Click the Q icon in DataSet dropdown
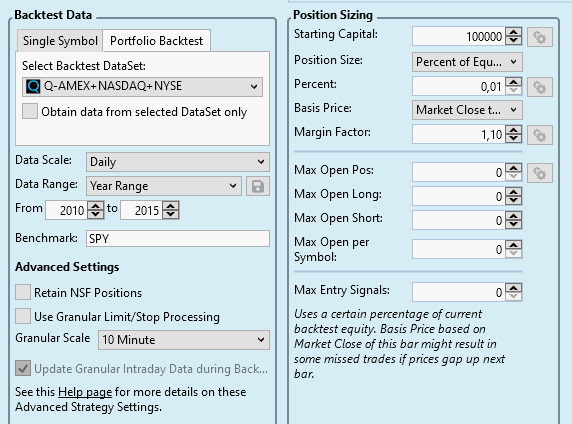 33,86
